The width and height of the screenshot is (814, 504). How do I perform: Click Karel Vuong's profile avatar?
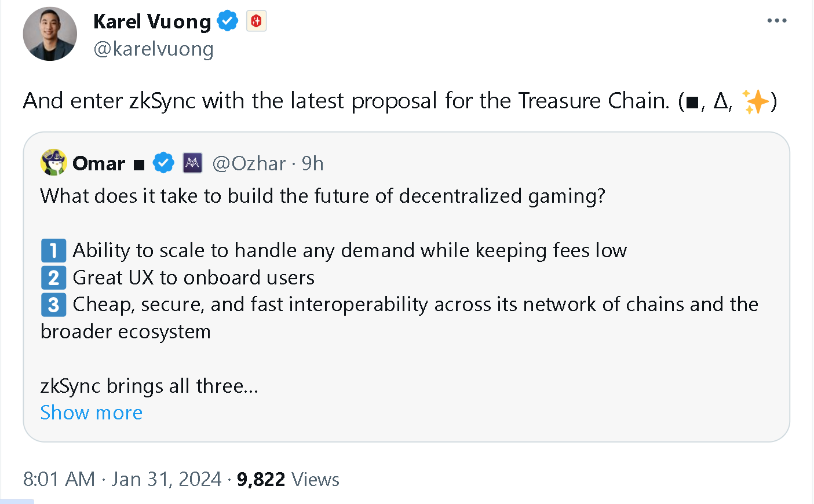point(50,34)
